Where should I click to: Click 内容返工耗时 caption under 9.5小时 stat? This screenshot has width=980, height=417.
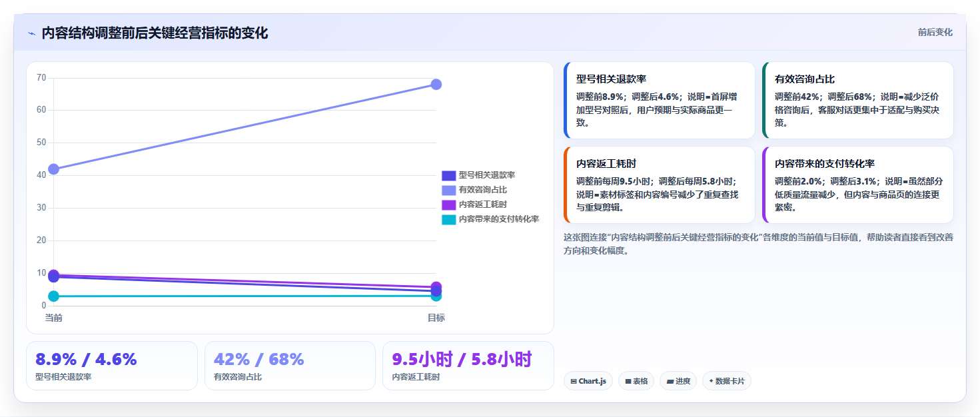416,377
